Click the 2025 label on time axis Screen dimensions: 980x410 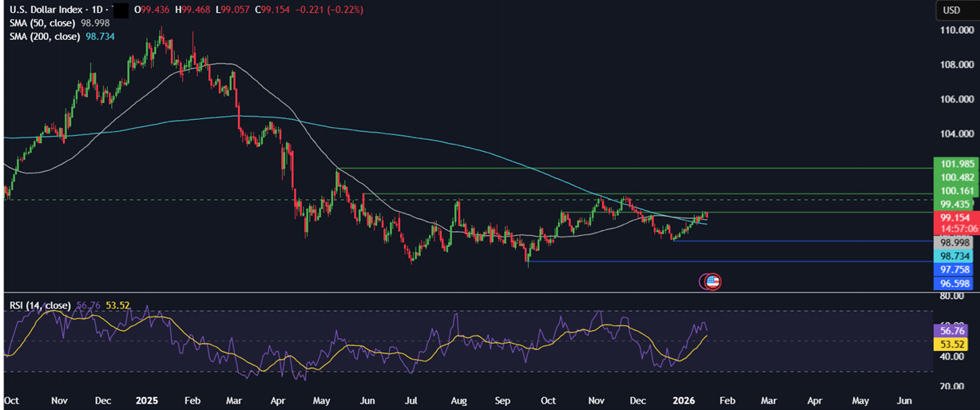[148, 399]
